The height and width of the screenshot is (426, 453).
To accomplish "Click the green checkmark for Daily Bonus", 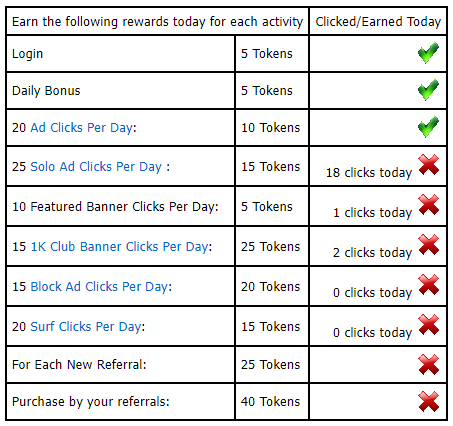I will [x=428, y=90].
